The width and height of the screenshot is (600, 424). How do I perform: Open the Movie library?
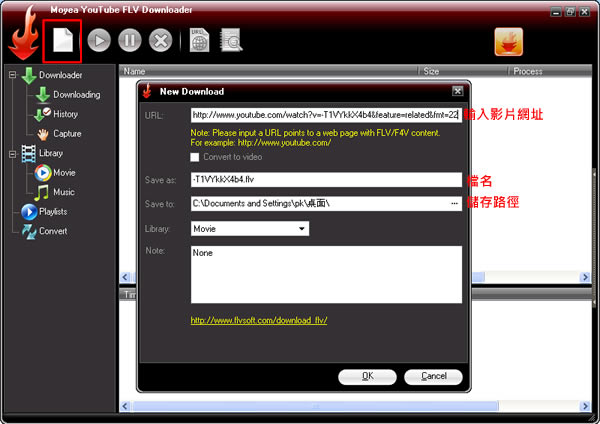click(64, 173)
